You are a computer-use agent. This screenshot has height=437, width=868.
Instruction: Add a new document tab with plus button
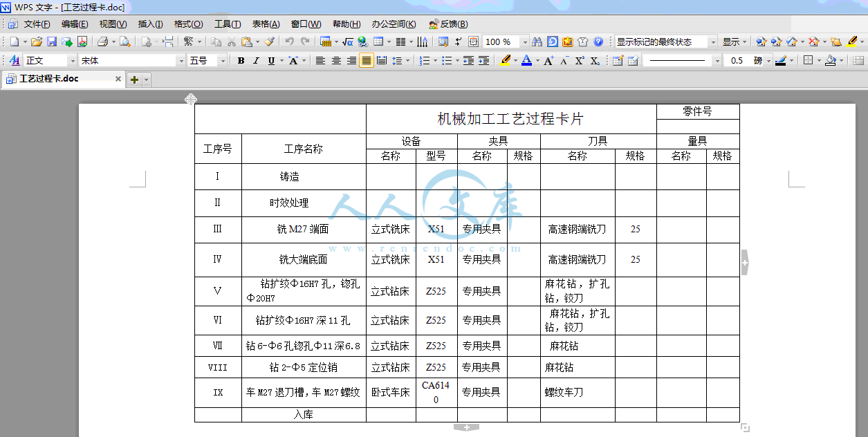tap(134, 80)
